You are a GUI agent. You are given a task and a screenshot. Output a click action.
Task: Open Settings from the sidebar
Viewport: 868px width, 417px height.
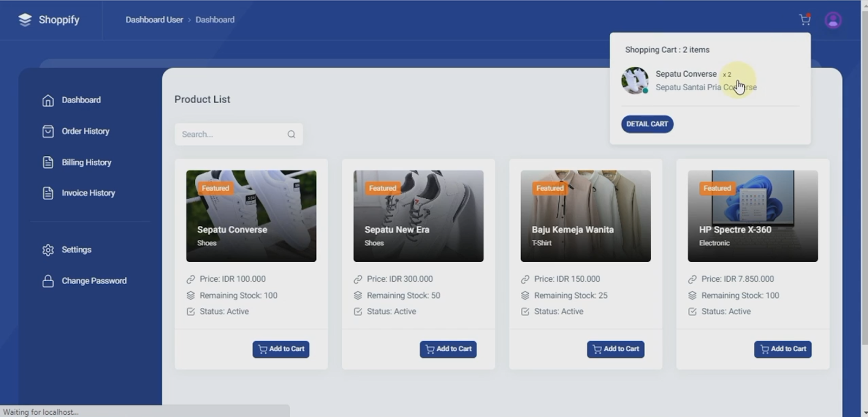coord(76,249)
